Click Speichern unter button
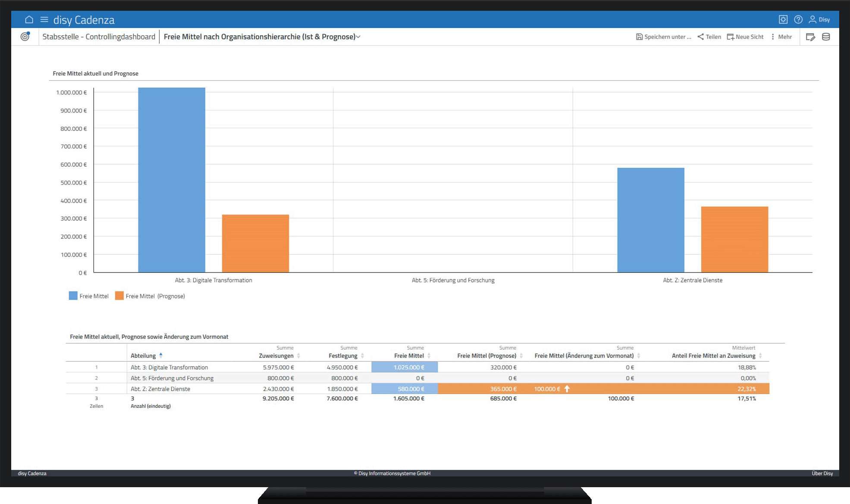 (663, 37)
